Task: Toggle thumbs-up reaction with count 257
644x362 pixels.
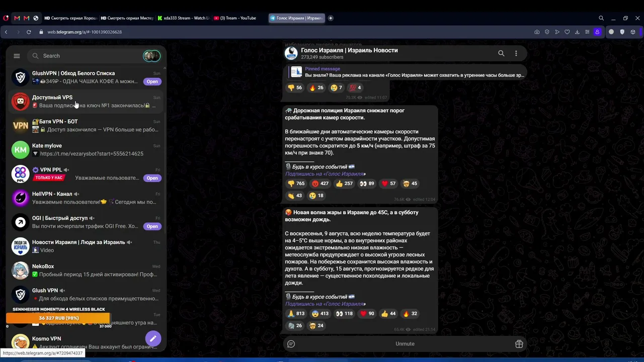Action: (345, 184)
